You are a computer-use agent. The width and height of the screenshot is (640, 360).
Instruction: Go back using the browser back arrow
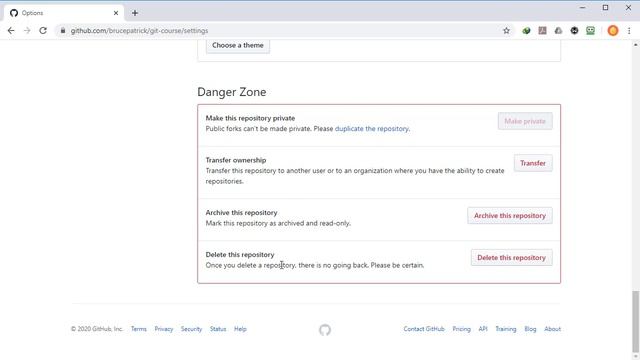pyautogui.click(x=11, y=31)
